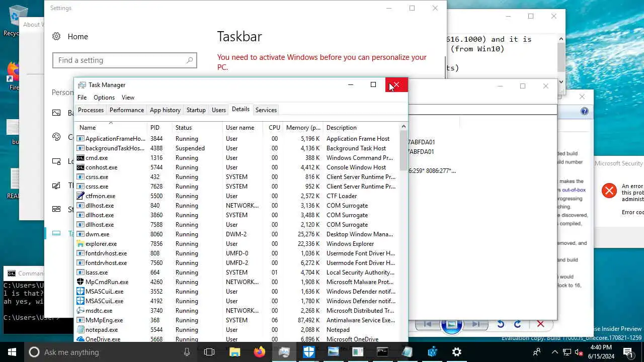
Task: Go to next image in photo viewer
Action: click(x=476, y=324)
